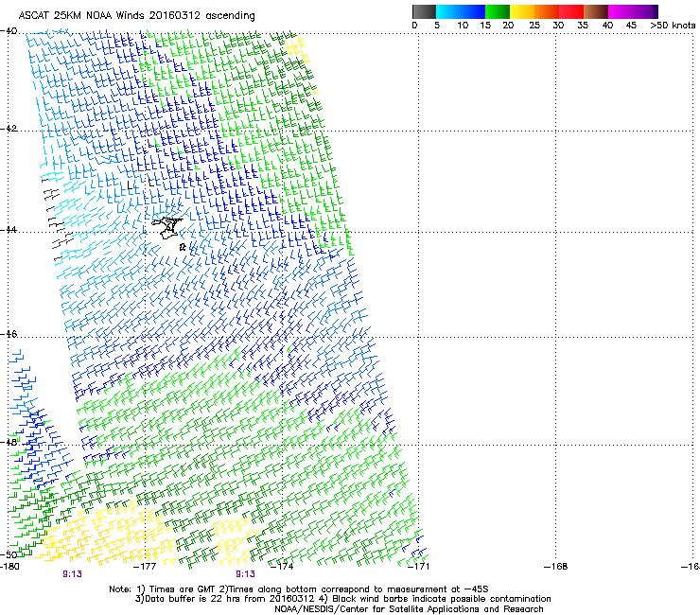Click the -180 longitude axis label

[9, 567]
